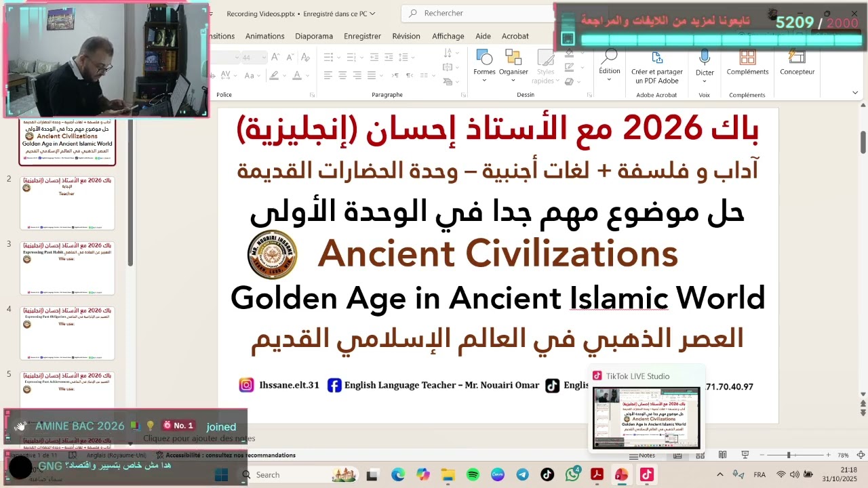
Task: Toggle the Notes pane in status bar
Action: click(x=641, y=455)
